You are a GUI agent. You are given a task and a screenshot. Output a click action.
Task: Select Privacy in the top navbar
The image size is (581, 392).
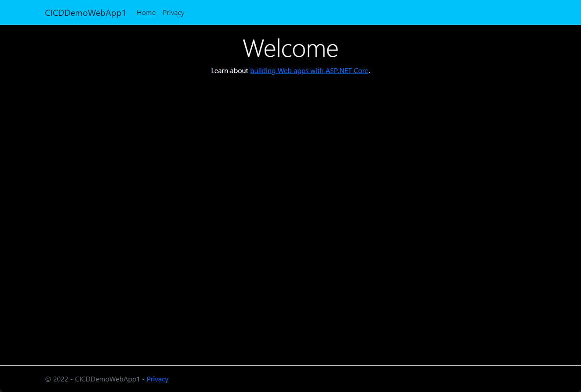tap(173, 13)
